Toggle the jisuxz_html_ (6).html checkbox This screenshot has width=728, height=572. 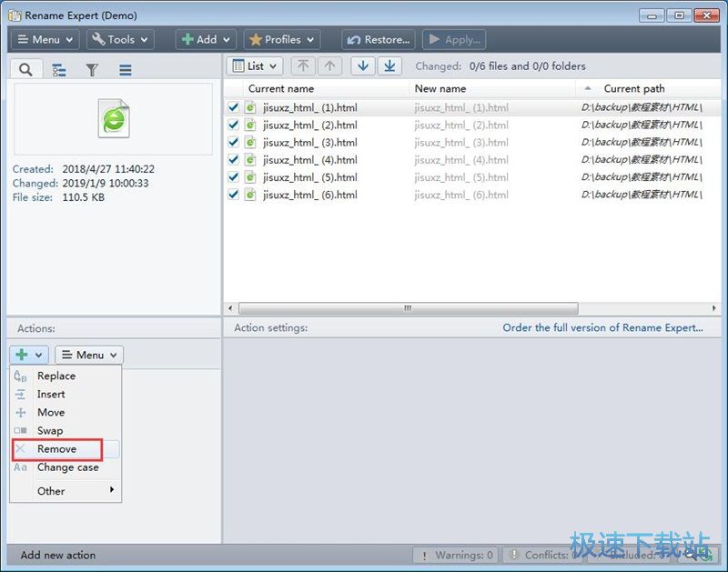click(x=234, y=195)
